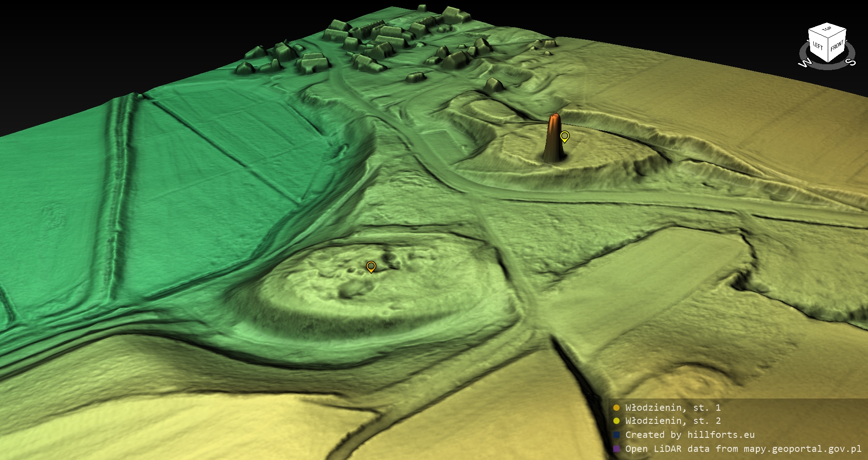Toggle the yellow legend dot for st. 2

pyautogui.click(x=616, y=421)
